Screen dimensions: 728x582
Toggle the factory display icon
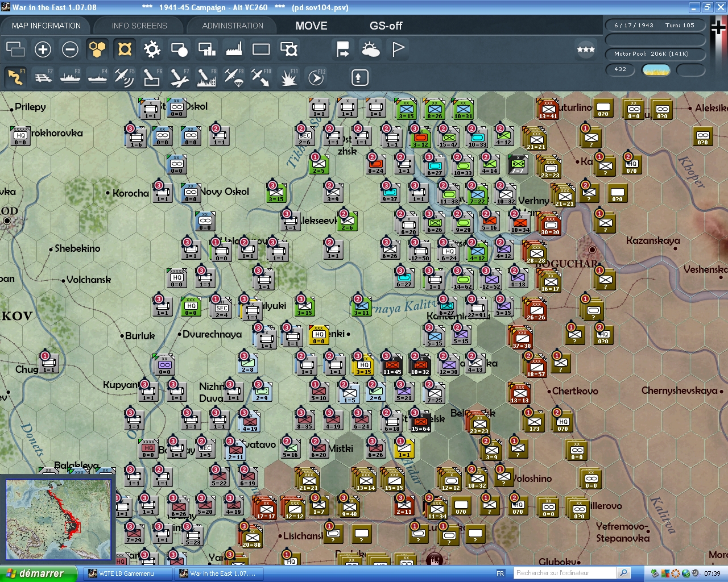234,49
